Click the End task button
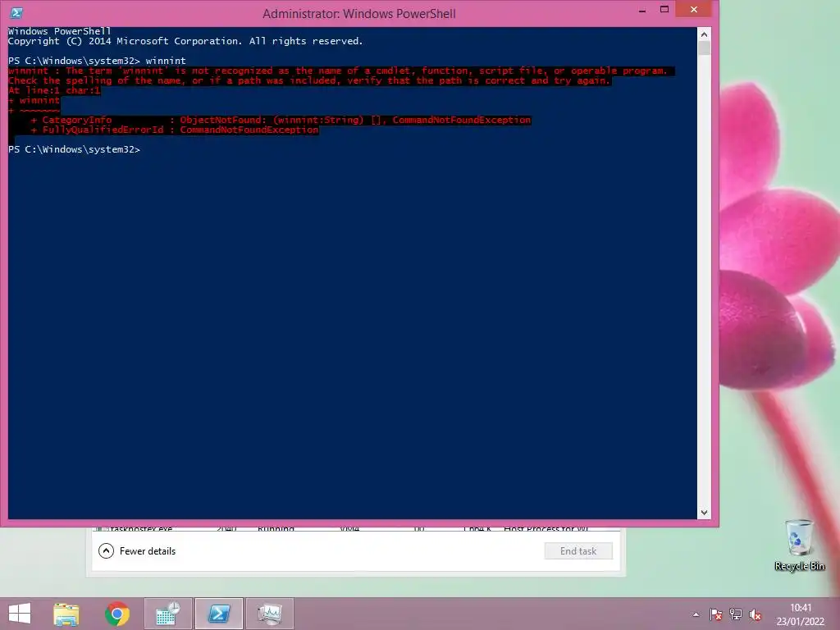The image size is (840, 630). 578,550
